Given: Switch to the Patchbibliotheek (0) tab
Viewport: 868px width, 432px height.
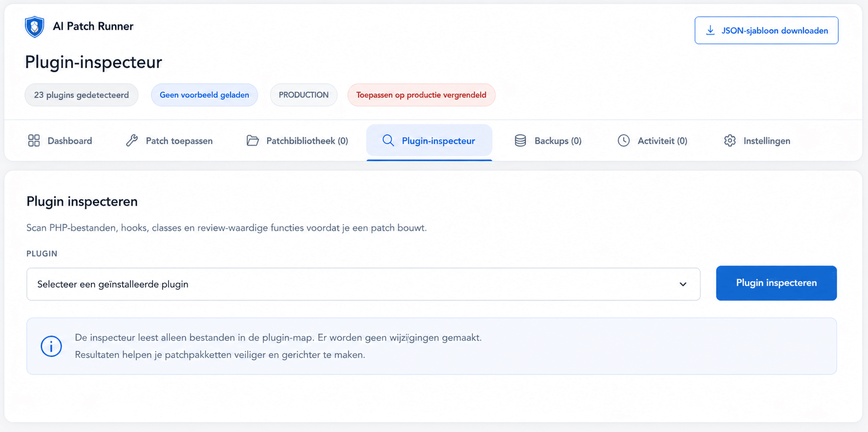Looking at the screenshot, I should pos(297,141).
